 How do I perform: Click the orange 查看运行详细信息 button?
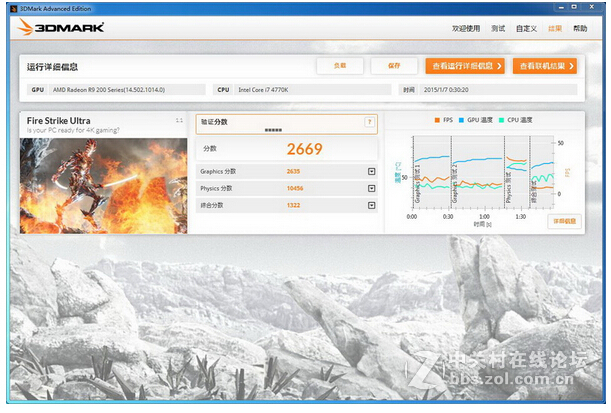click(465, 66)
